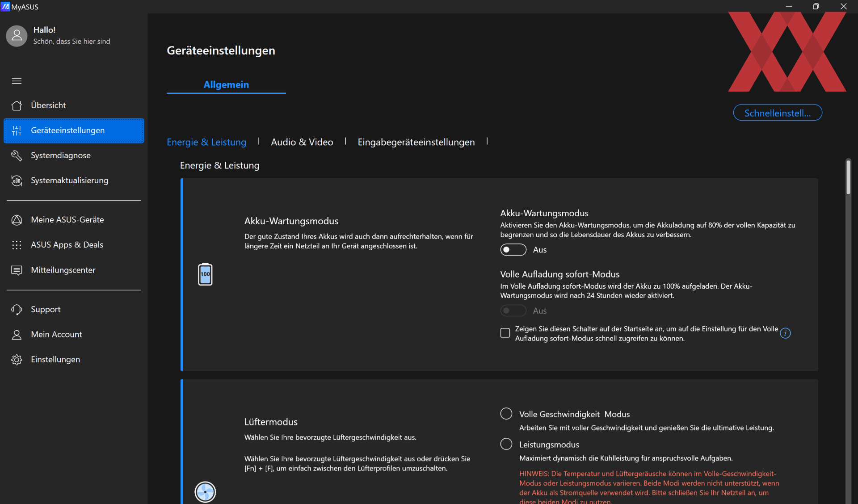Image resolution: width=858 pixels, height=504 pixels.
Task: Click the fan icon in Lüftermodus card
Action: click(x=205, y=492)
